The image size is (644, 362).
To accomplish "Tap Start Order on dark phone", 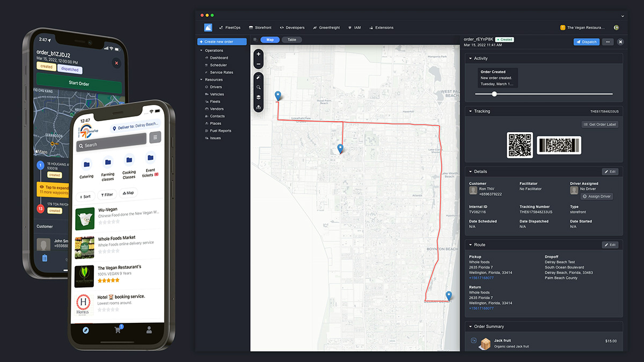I will pos(79,84).
